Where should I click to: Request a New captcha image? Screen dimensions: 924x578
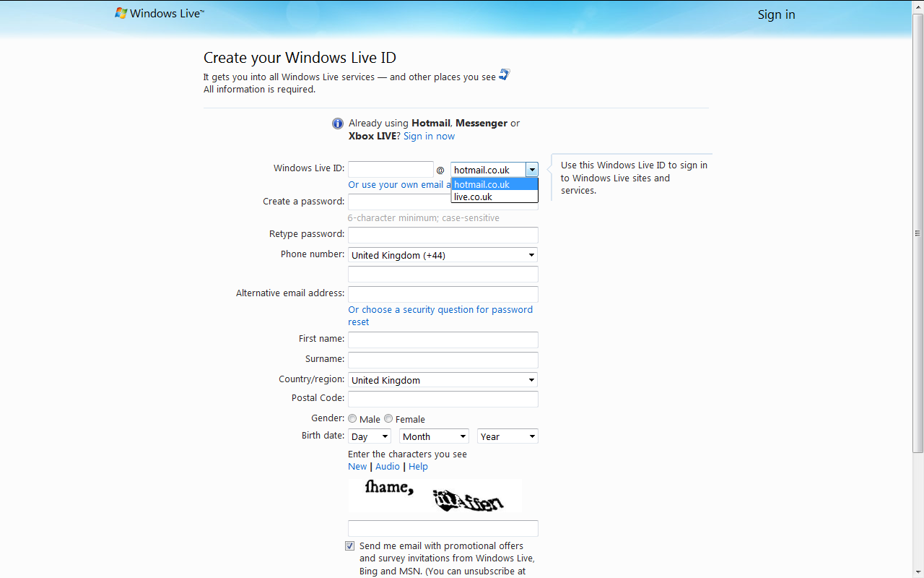(x=357, y=467)
